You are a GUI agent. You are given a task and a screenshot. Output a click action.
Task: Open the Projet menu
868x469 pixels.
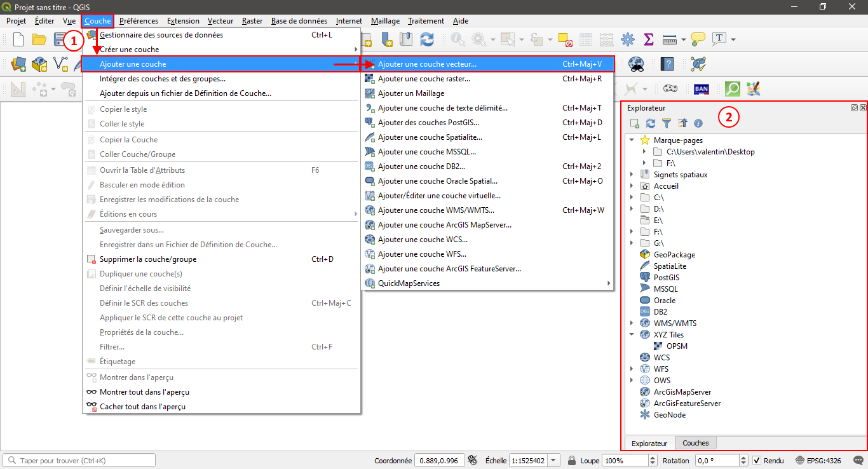click(x=16, y=21)
